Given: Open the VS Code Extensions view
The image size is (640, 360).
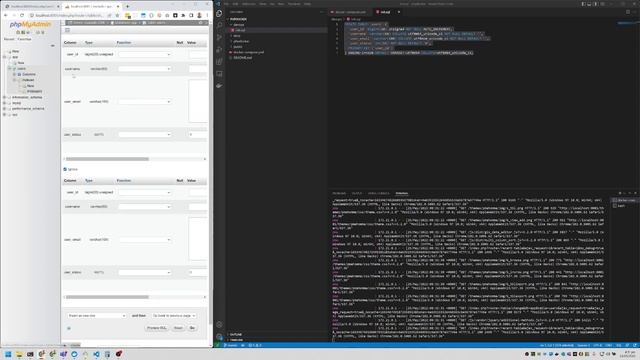Looking at the screenshot, I should click(219, 62).
